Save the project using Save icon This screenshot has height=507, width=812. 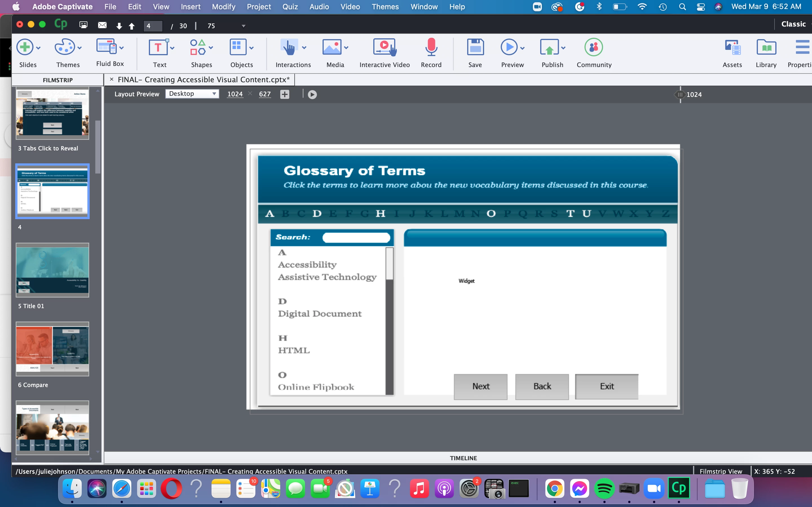click(x=475, y=47)
